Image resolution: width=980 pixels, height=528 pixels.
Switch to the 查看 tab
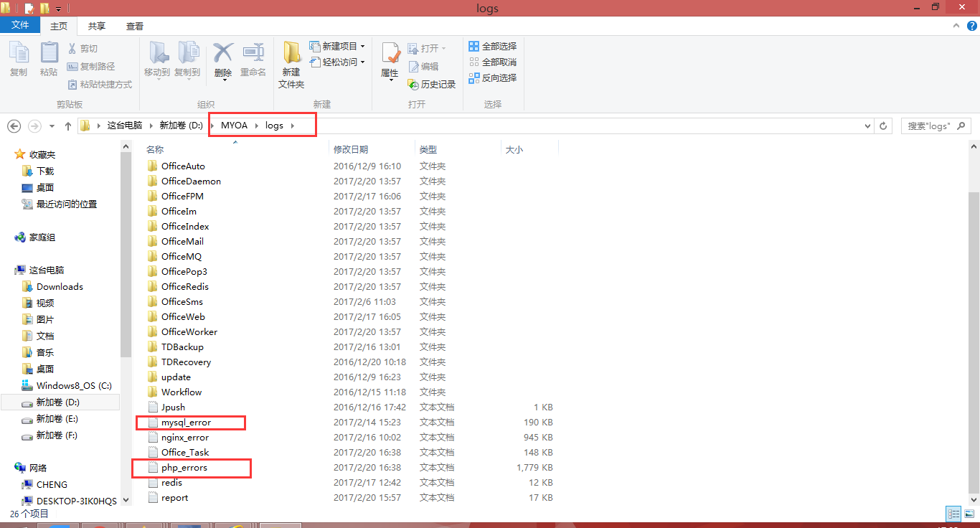pos(135,26)
